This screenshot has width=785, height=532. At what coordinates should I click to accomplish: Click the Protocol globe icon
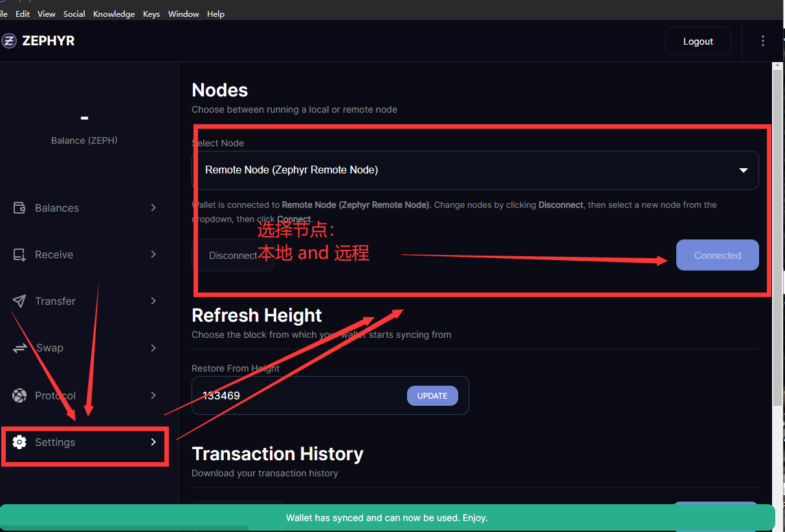19,395
